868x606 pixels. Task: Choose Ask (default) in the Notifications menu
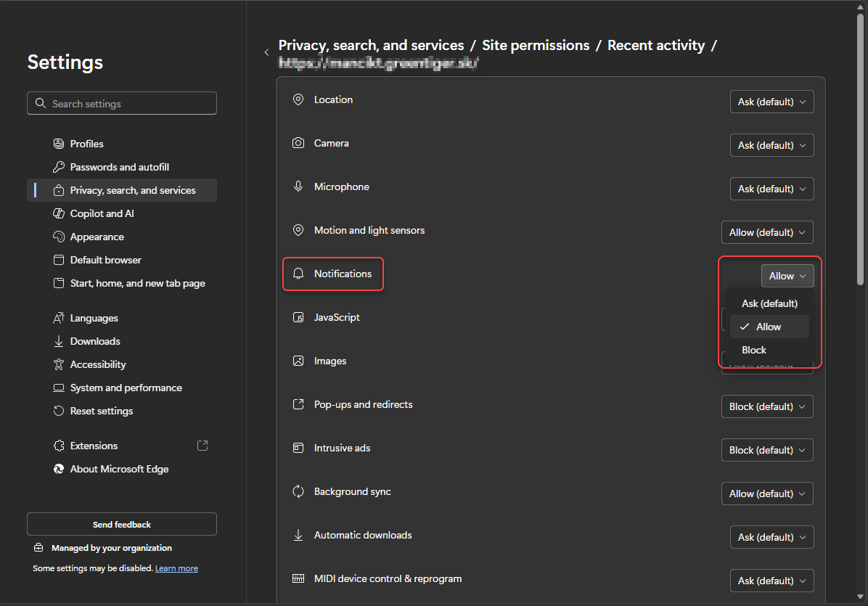tap(769, 304)
